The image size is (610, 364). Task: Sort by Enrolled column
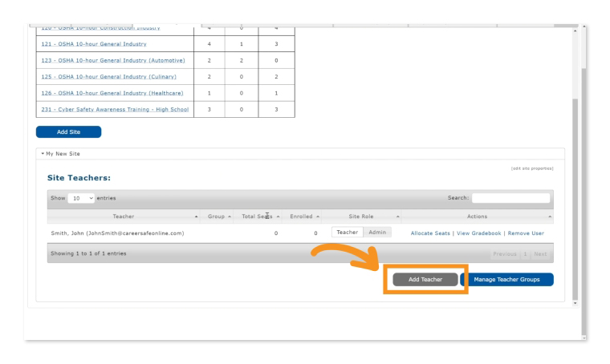(302, 216)
